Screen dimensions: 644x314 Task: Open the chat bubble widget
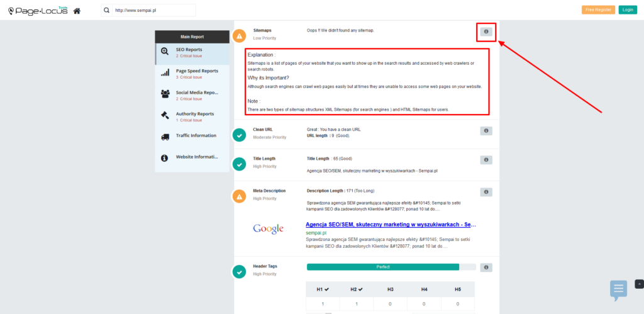point(619,291)
